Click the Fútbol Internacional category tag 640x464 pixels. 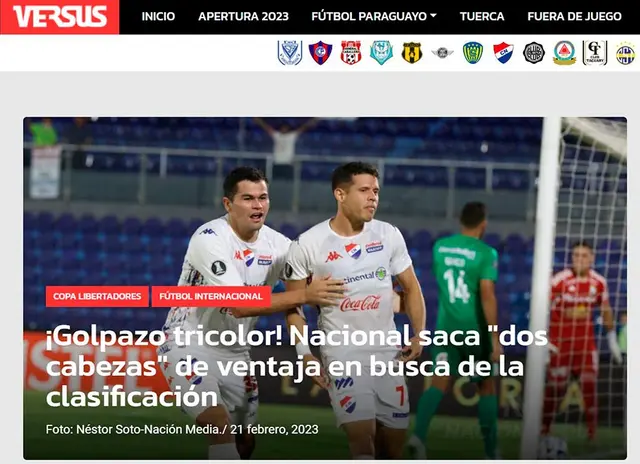211,296
